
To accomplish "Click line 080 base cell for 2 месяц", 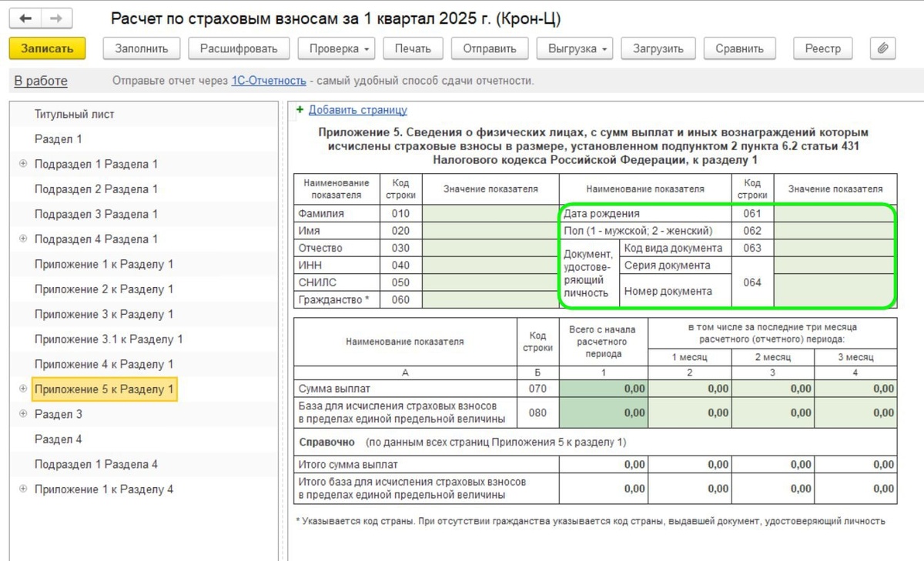I will point(773,412).
